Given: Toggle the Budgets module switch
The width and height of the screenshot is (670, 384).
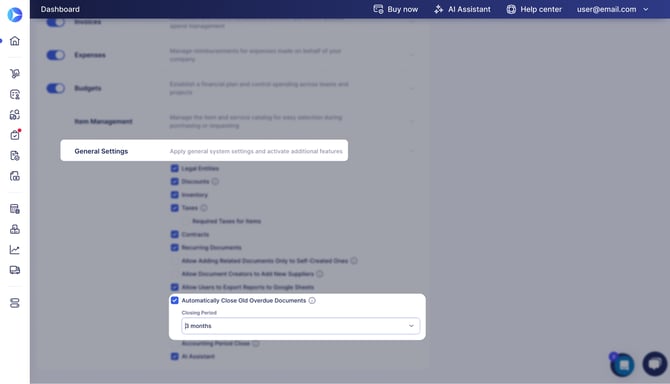Looking at the screenshot, I should click(x=56, y=88).
